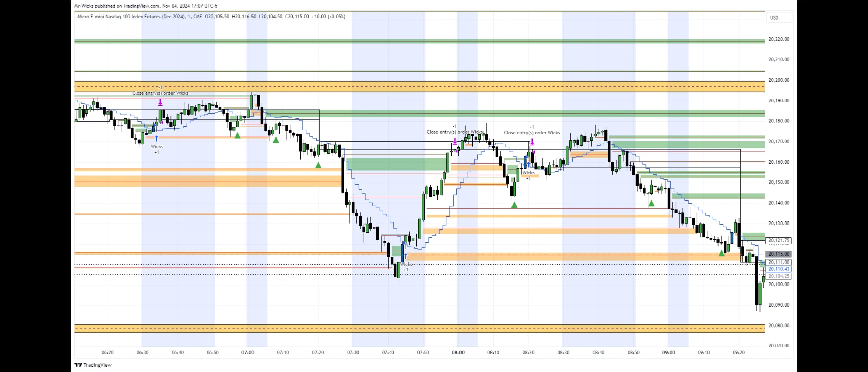The image size is (868, 372).
Task: Click the blue 20,110.43 price tag
Action: 778,269
